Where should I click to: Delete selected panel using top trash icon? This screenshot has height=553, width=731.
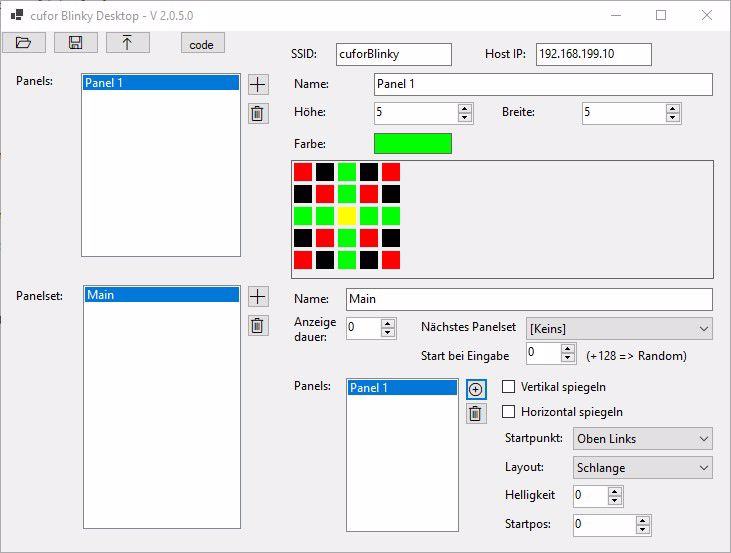pos(257,113)
